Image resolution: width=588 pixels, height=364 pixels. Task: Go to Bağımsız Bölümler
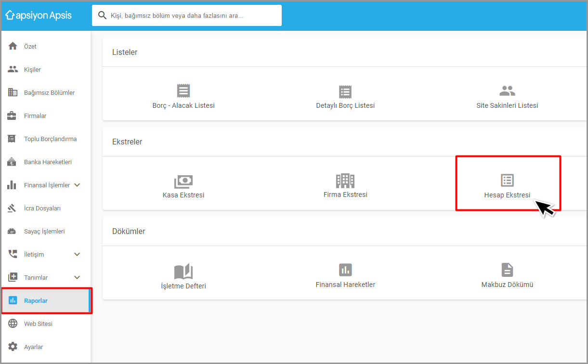pos(50,93)
